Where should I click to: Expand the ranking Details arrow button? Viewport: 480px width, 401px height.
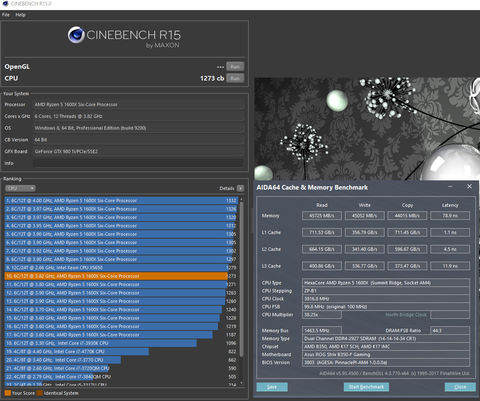tap(240, 188)
